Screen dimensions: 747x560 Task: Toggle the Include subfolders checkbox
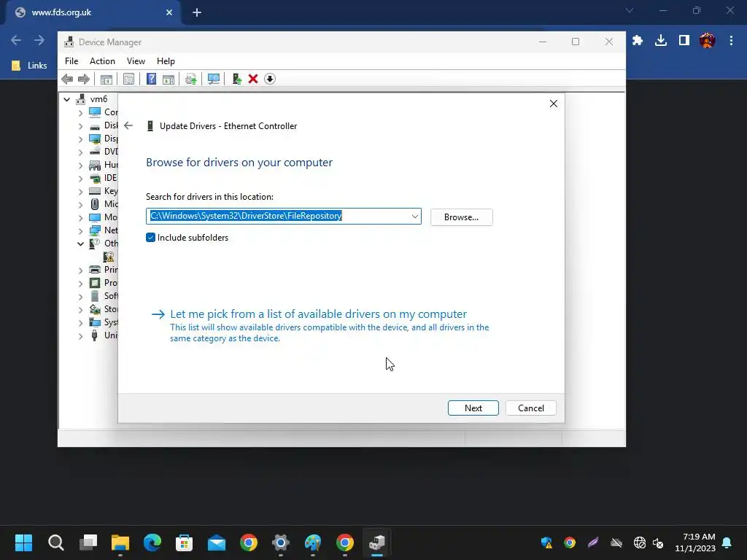150,238
